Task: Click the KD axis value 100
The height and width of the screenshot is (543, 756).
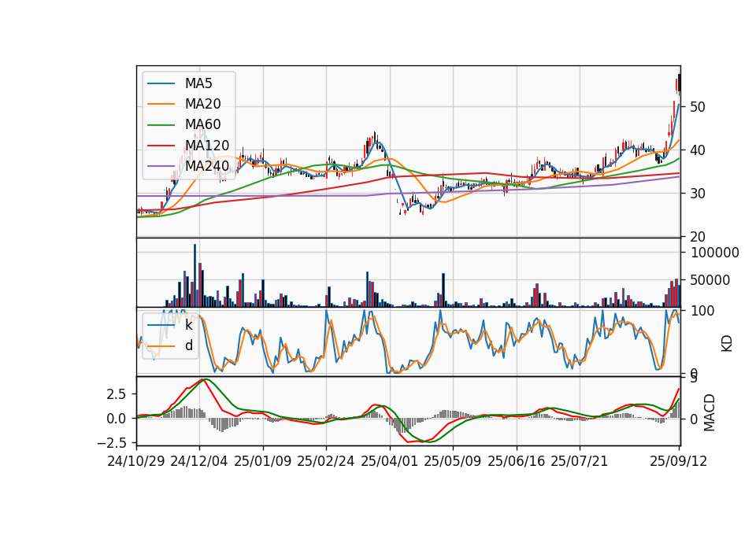Action: pos(702,311)
